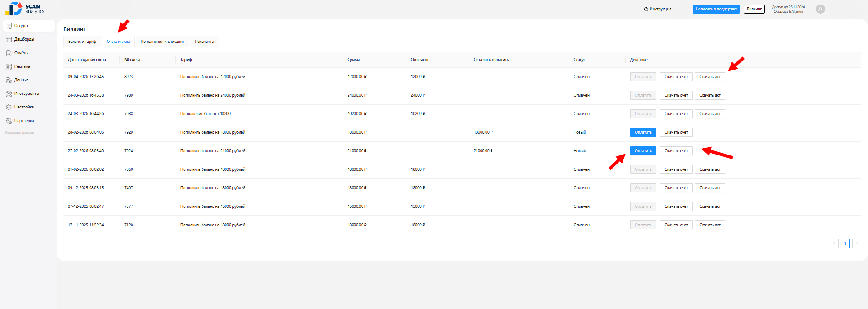Click the Инструкция link text
This screenshot has height=309, width=868.
pos(660,9)
